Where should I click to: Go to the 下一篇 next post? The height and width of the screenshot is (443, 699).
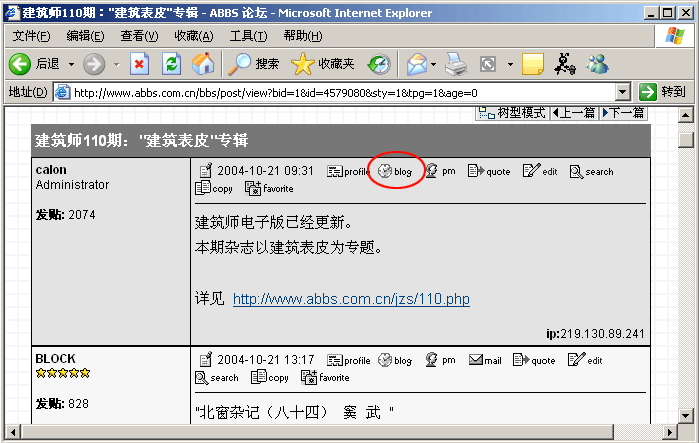tap(623, 113)
